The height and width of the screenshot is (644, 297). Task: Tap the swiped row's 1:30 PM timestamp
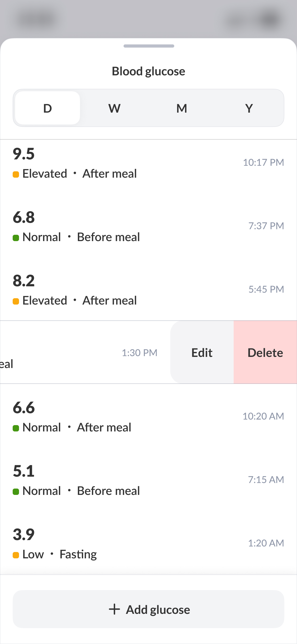[139, 353]
